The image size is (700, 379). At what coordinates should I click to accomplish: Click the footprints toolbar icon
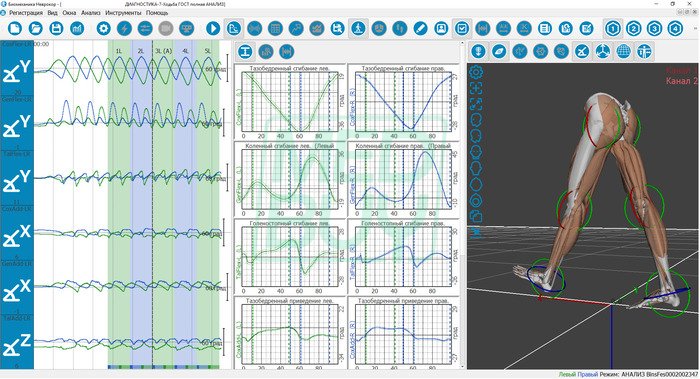coord(400,29)
